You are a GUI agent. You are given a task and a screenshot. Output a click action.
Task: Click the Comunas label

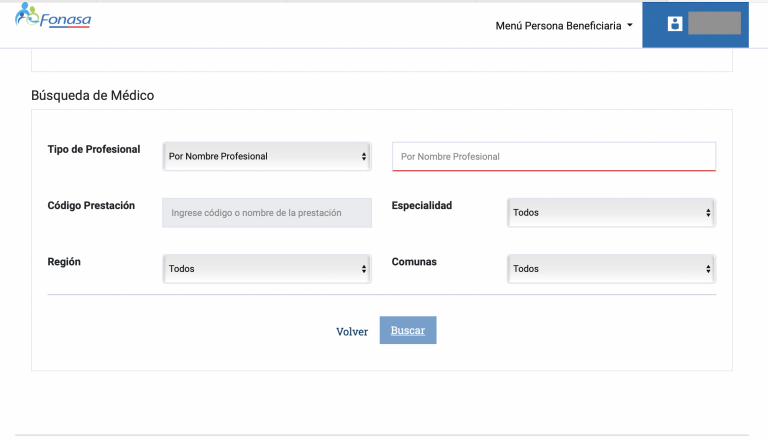[x=414, y=261]
